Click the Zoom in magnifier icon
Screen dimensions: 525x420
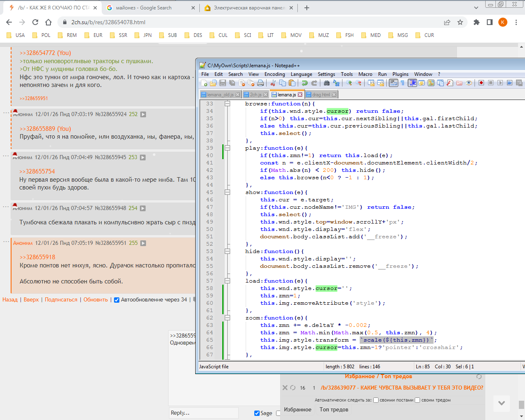click(x=349, y=83)
